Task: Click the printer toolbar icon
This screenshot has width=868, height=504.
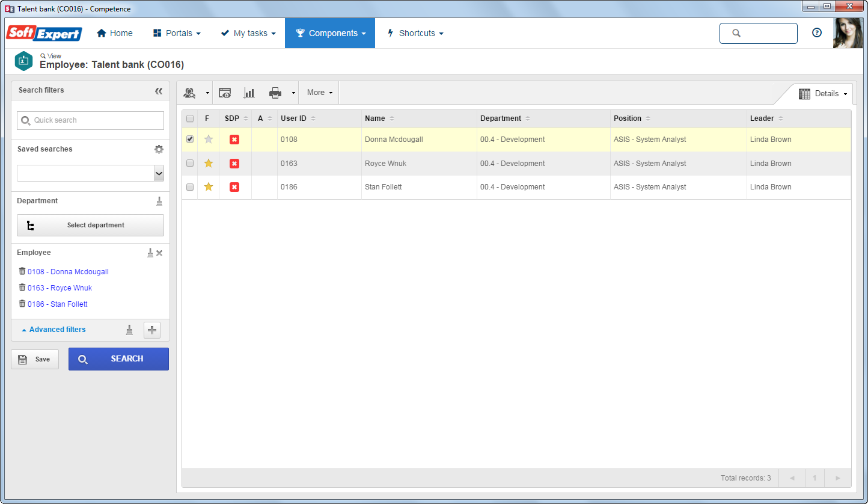Action: point(275,93)
